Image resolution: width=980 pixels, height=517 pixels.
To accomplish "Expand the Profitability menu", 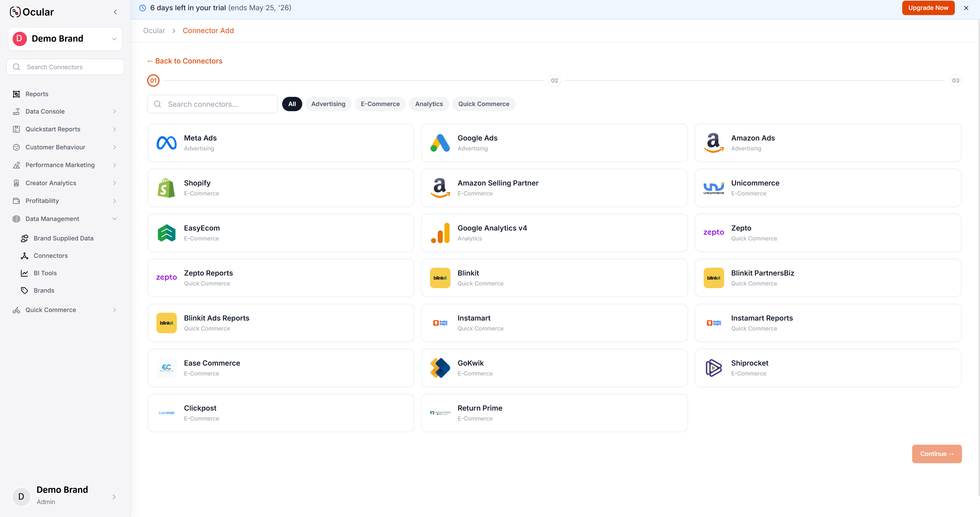I will point(65,201).
